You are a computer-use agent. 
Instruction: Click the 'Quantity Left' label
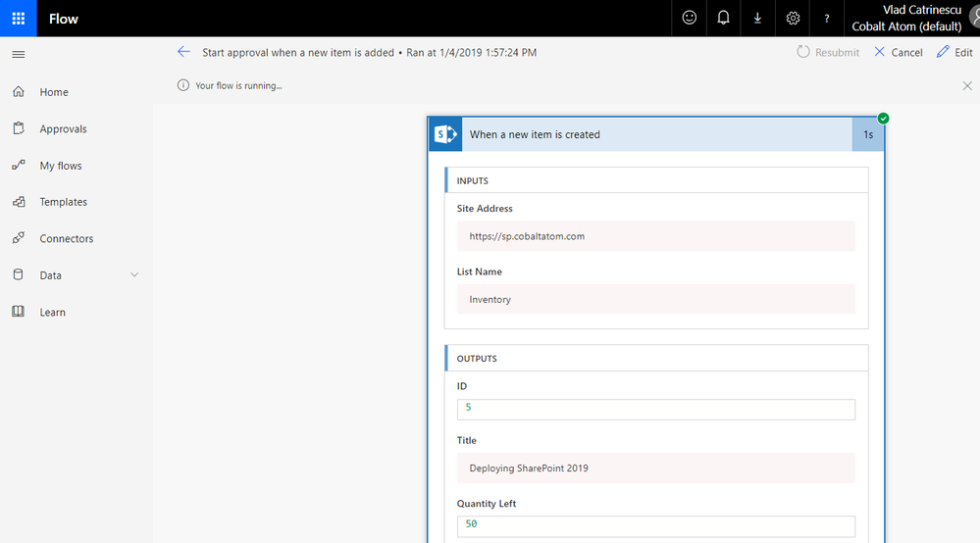(487, 504)
